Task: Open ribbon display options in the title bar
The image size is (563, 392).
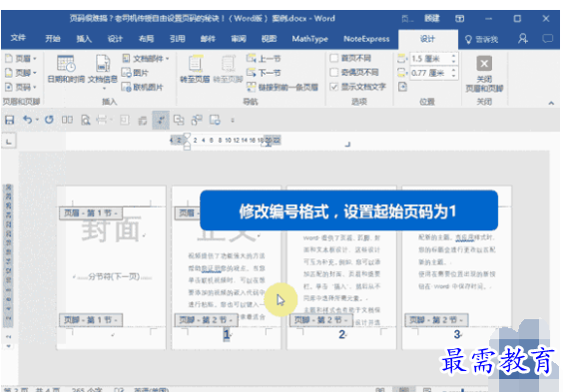Action: pyautogui.click(x=460, y=19)
